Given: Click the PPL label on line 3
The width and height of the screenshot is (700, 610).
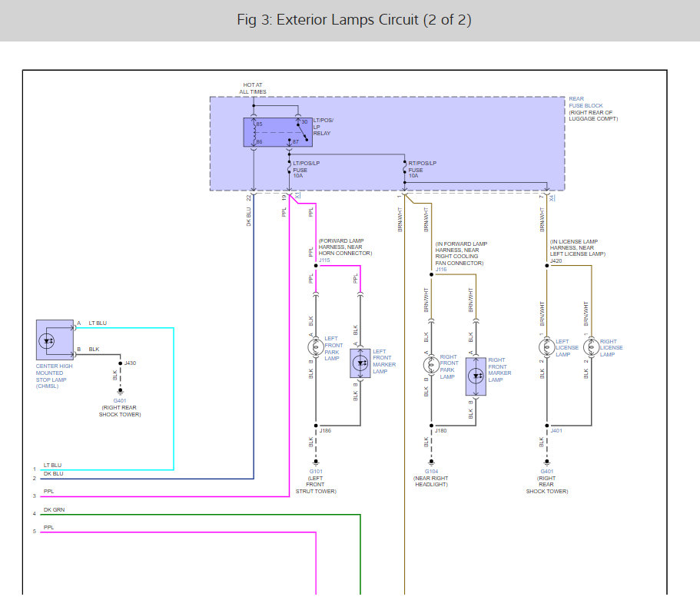Looking at the screenshot, I should click(x=48, y=491).
